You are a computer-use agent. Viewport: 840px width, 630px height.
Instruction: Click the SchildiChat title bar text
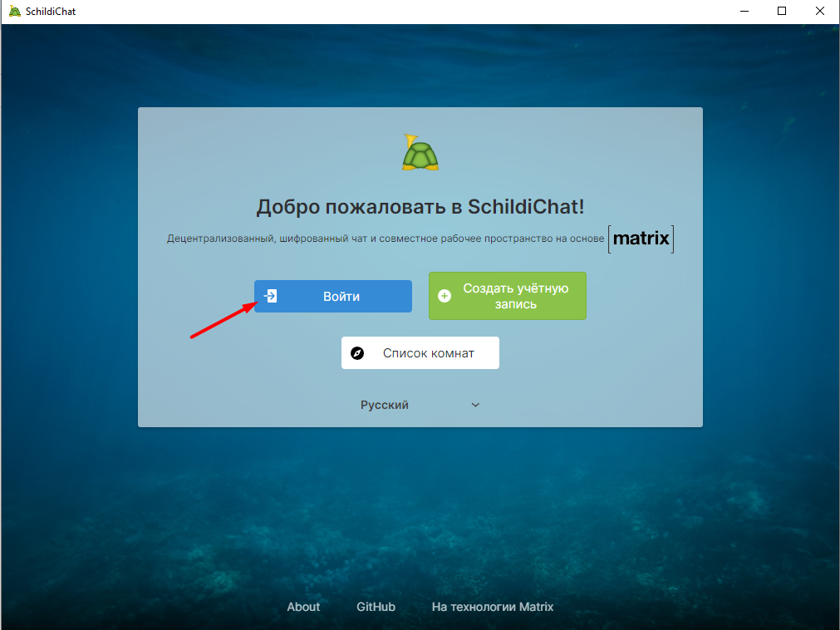click(x=51, y=12)
